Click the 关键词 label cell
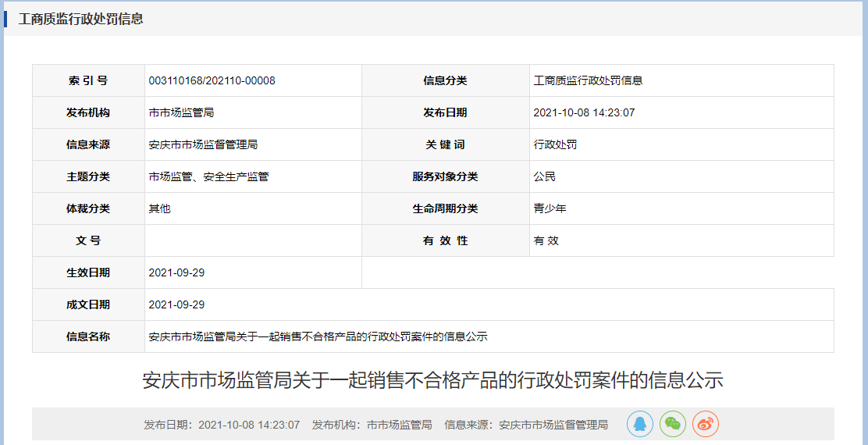This screenshot has width=868, height=445. 446,145
